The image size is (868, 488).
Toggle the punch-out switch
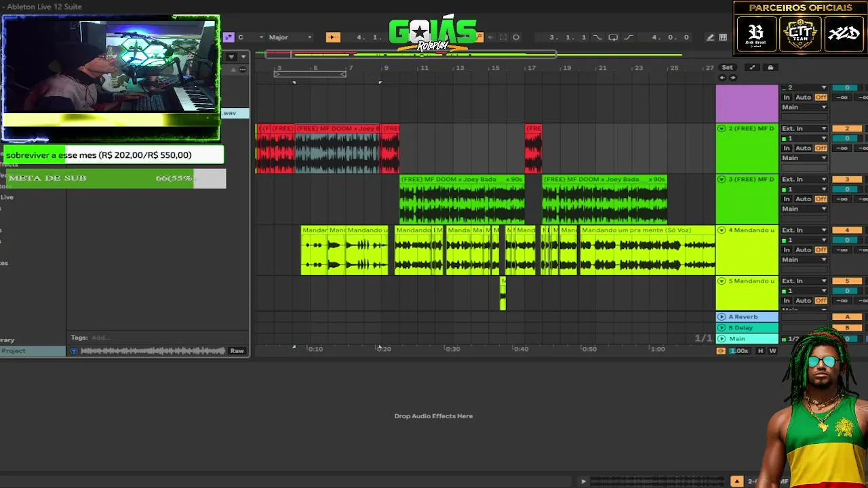point(628,37)
